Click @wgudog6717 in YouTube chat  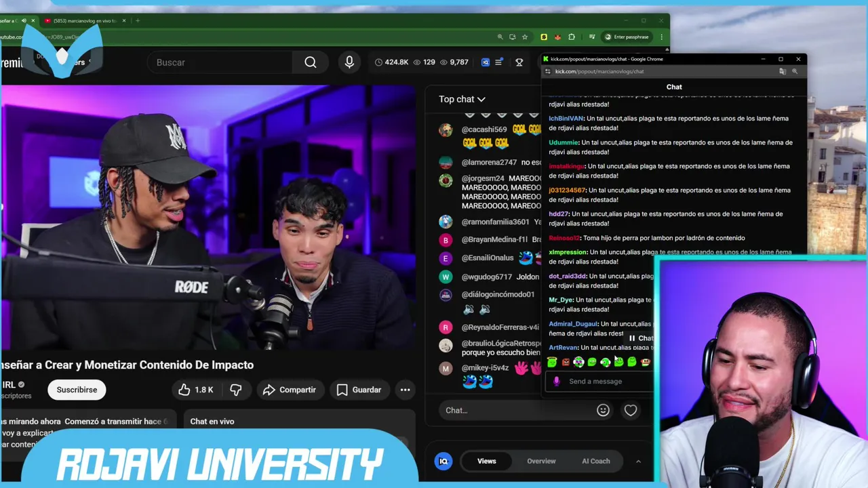pos(487,277)
